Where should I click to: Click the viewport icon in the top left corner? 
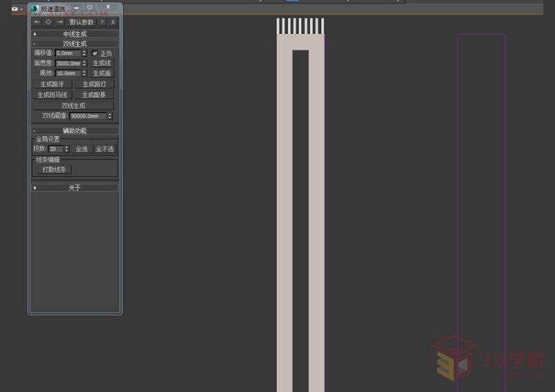click(15, 9)
